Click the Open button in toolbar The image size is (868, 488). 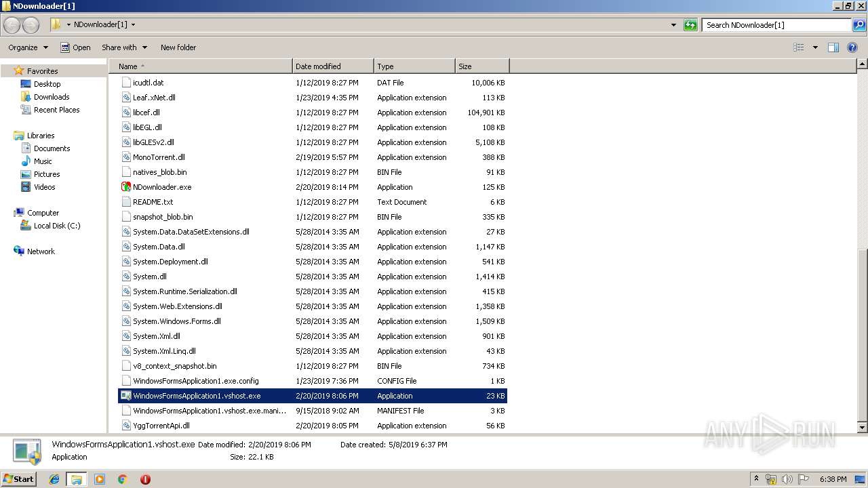[x=75, y=47]
